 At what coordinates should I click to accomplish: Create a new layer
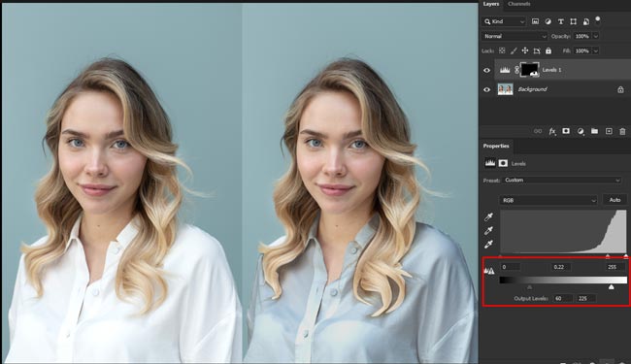coord(609,131)
